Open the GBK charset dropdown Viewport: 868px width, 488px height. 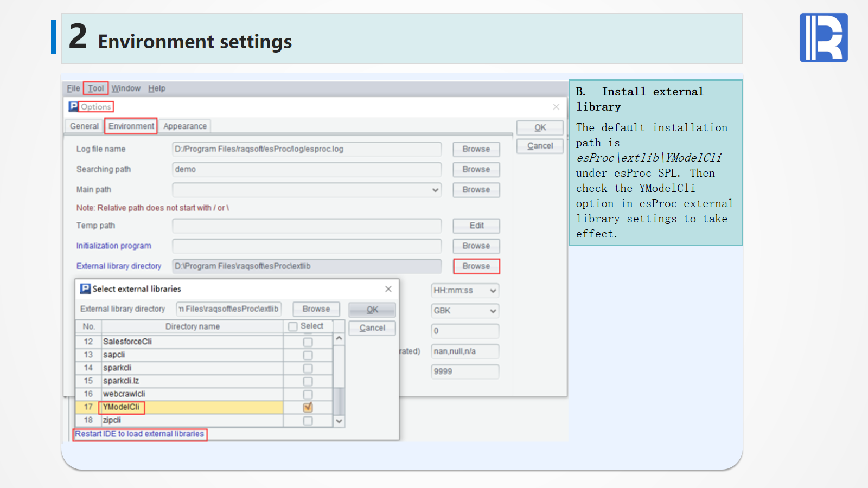(493, 311)
